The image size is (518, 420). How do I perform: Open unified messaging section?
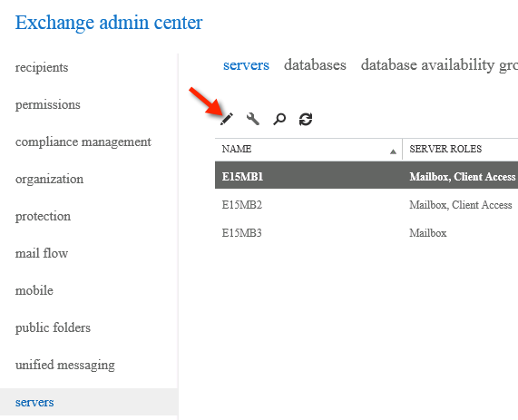pyautogui.click(x=65, y=366)
